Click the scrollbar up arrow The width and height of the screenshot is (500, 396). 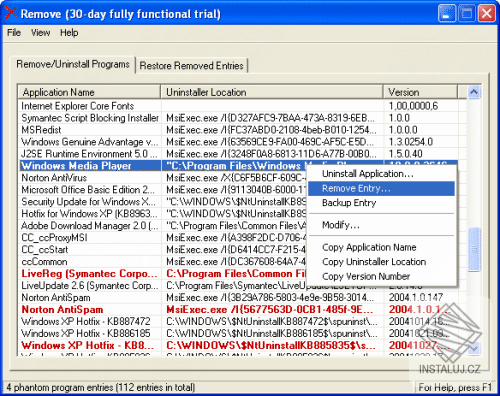pos(474,92)
